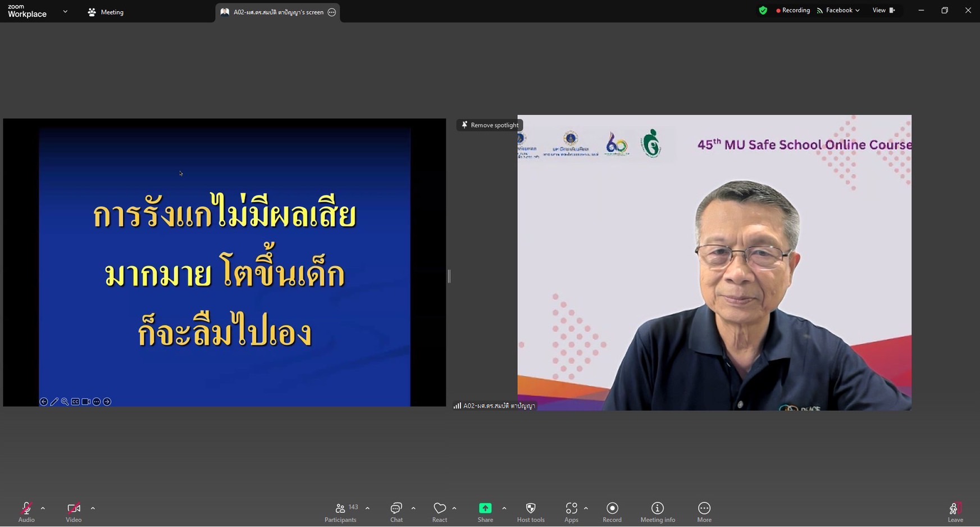
Task: Switch to the Meeting tab
Action: tap(106, 12)
